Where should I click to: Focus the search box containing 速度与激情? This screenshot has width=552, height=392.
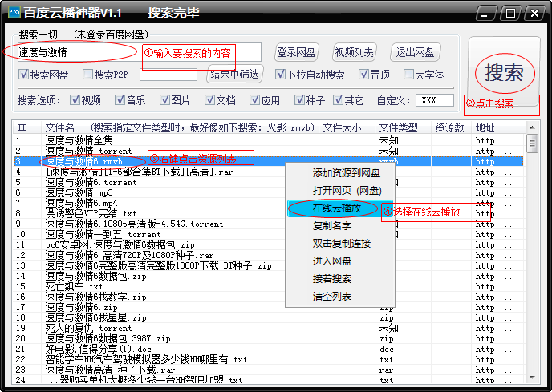(139, 52)
